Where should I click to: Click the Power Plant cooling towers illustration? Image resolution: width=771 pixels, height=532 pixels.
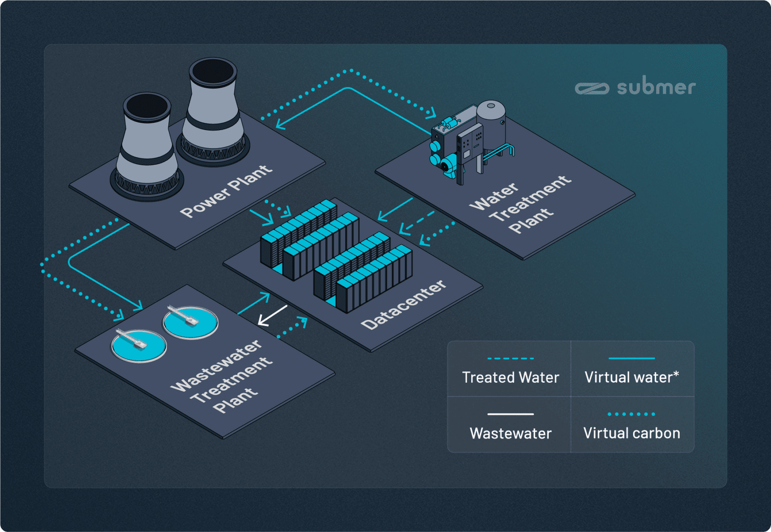click(x=180, y=128)
